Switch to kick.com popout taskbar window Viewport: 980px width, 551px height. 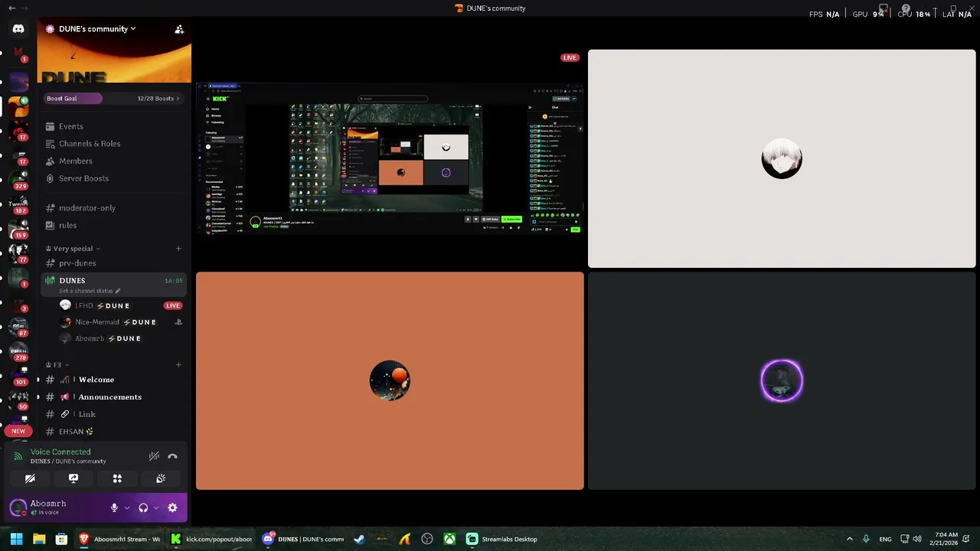211,539
